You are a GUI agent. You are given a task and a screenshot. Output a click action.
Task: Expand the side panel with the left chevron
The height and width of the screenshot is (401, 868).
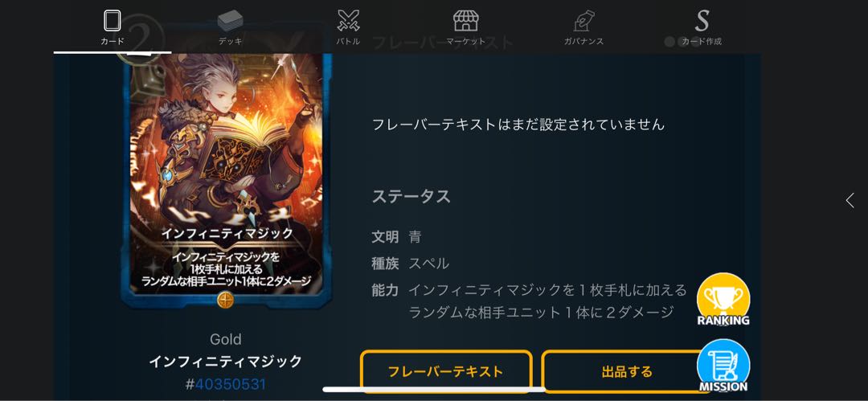pos(850,201)
